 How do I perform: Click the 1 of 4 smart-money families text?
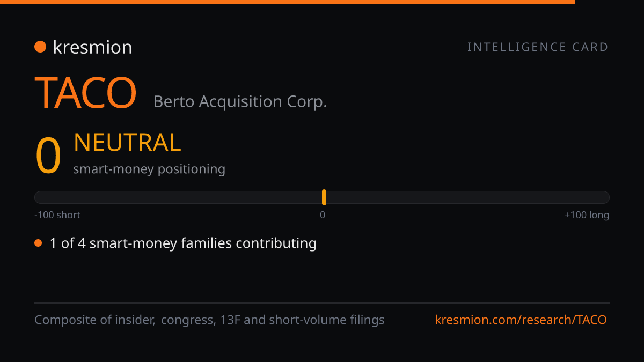coord(183,243)
